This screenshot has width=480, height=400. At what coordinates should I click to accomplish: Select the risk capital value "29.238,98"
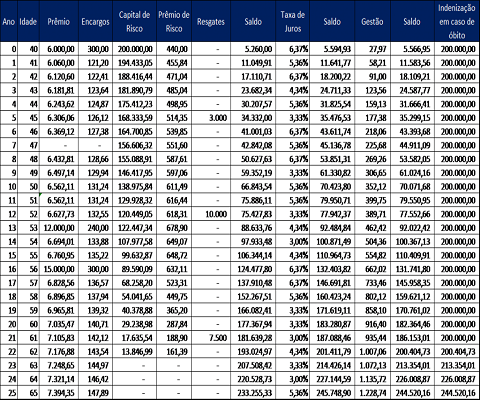[x=137, y=324]
